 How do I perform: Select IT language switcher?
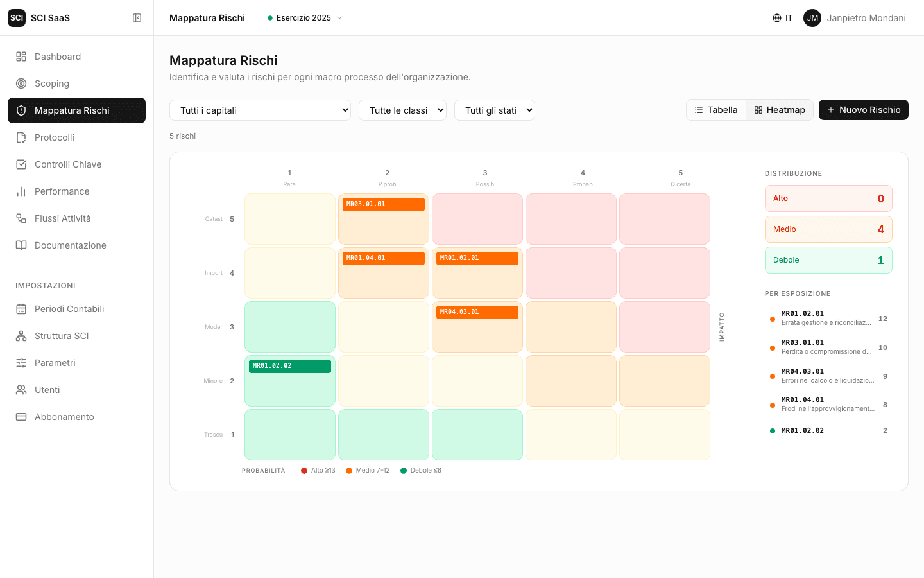783,18
